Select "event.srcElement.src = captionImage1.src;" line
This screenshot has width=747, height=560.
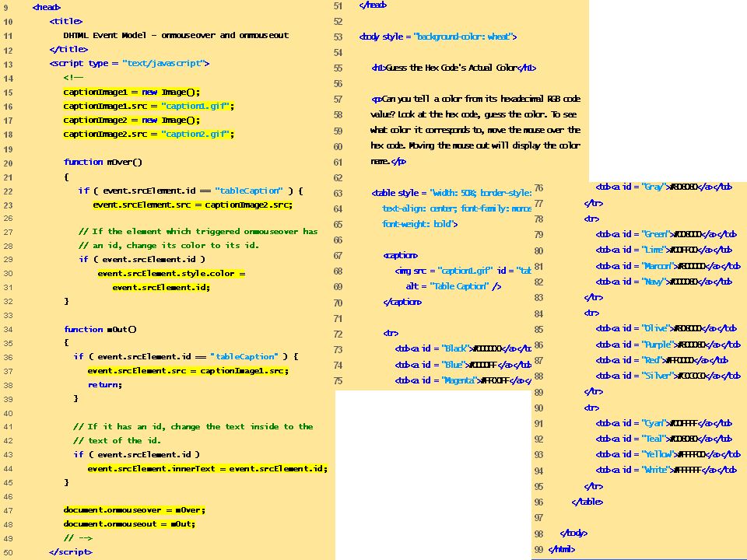coord(188,370)
